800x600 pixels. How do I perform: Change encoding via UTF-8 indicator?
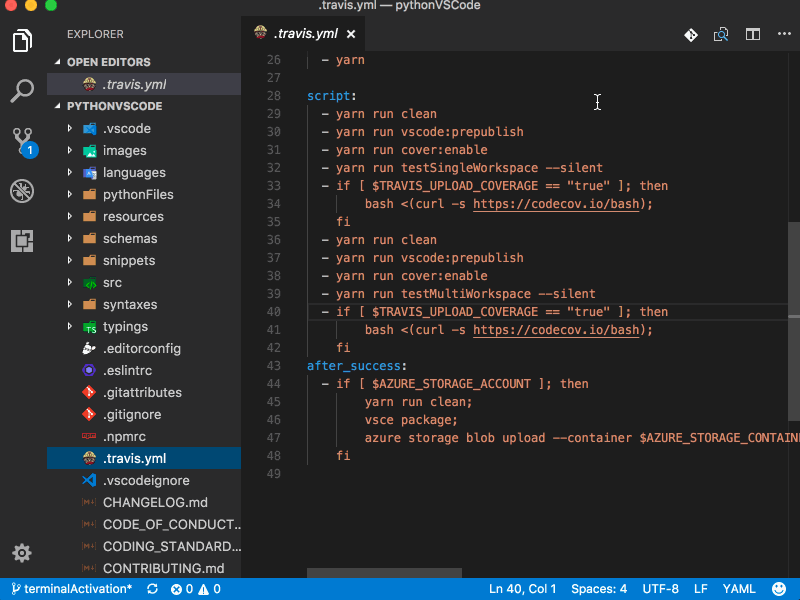660,589
